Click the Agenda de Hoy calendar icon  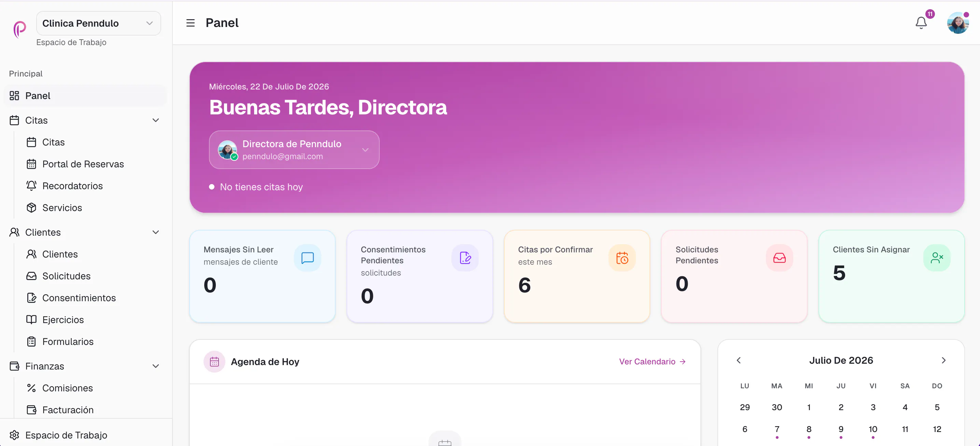tap(214, 362)
